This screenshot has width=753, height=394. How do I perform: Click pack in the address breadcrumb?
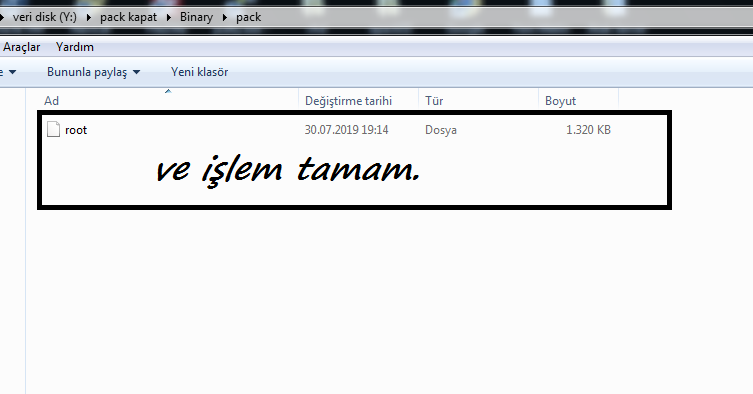tap(248, 17)
